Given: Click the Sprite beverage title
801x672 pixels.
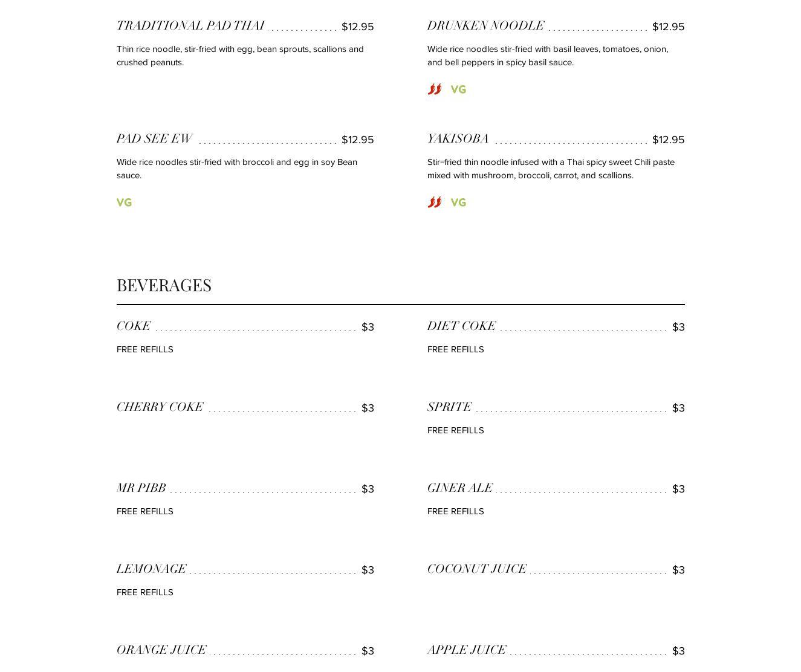Looking at the screenshot, I should click(449, 407).
